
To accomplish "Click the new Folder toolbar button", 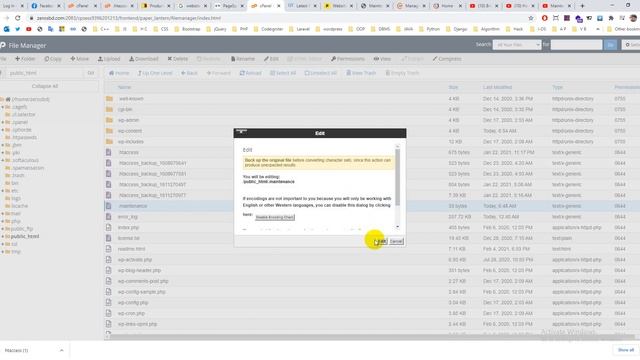I will point(25,59).
